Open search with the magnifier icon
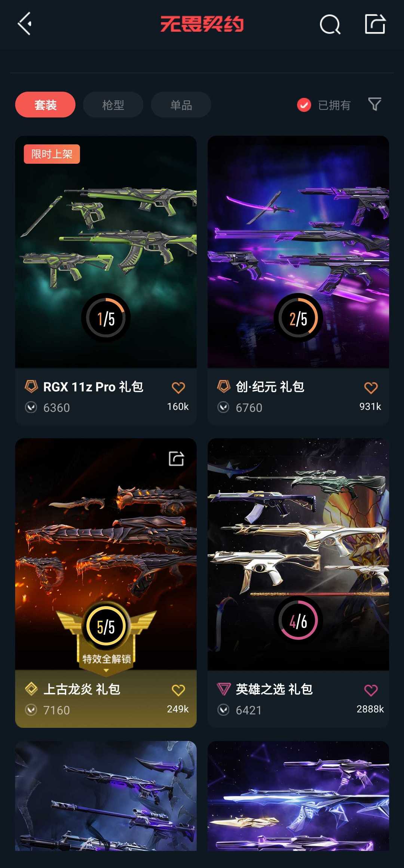 tap(330, 25)
